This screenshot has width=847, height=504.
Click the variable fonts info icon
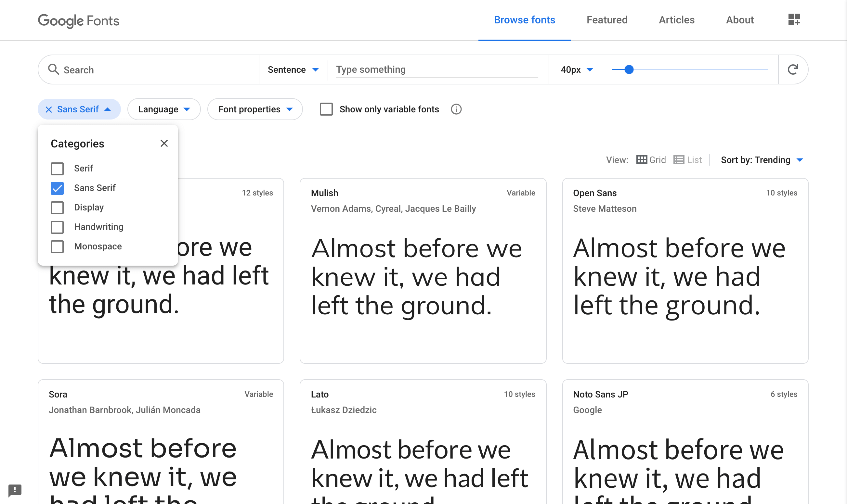tap(456, 109)
